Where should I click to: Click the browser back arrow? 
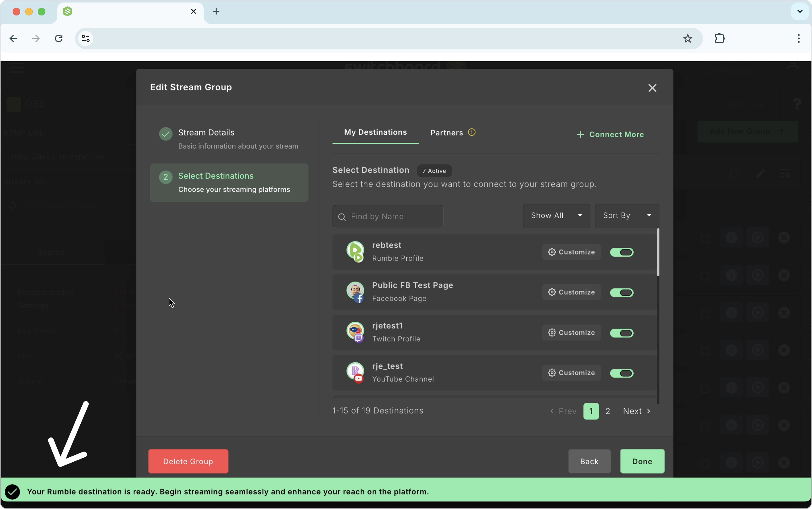tap(14, 38)
